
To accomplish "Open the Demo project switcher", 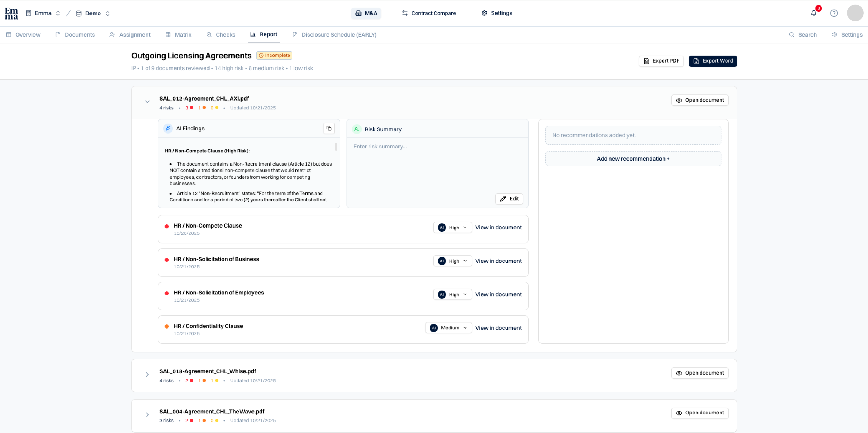I will tap(93, 13).
